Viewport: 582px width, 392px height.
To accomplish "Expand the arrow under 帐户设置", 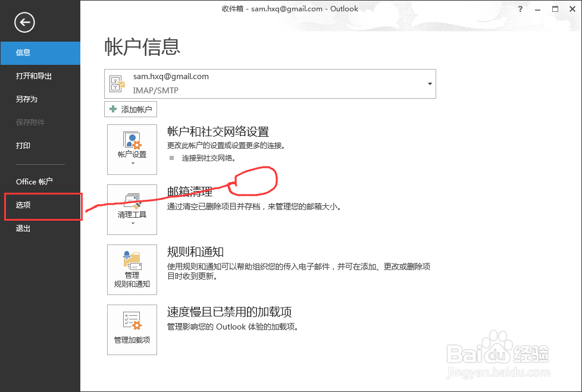I will tap(133, 163).
